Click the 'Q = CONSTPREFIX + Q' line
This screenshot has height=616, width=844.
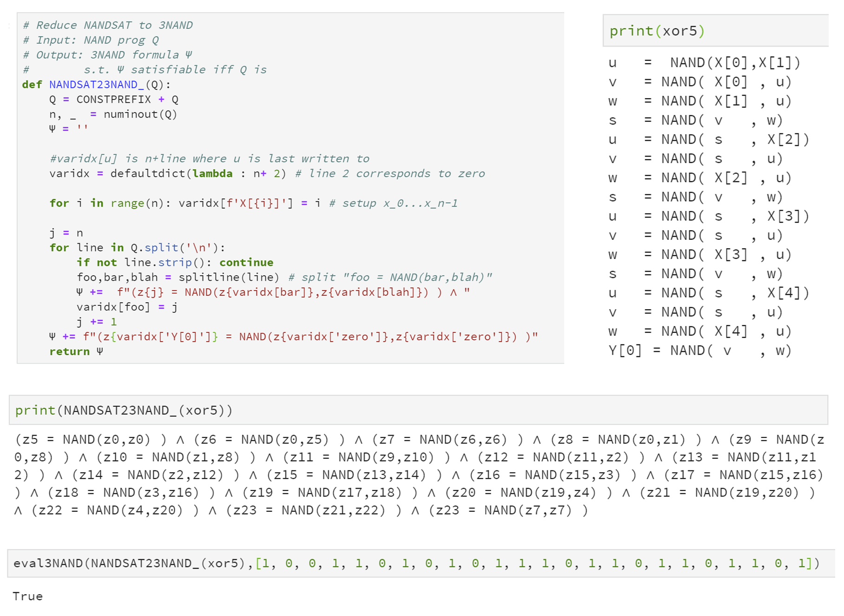coord(114,99)
